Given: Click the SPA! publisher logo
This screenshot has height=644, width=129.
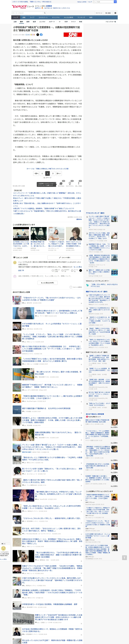Looking at the screenshot, I should click(73, 35).
